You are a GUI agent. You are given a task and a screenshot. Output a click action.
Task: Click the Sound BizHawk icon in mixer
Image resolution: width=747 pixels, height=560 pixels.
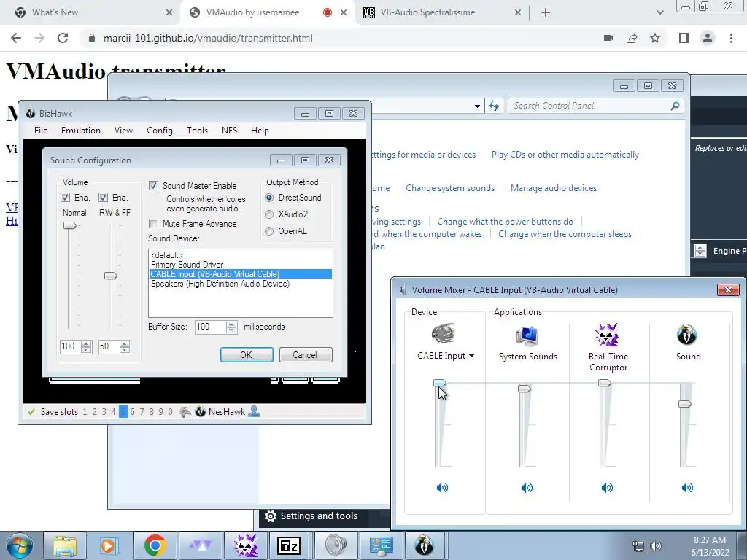tap(687, 334)
